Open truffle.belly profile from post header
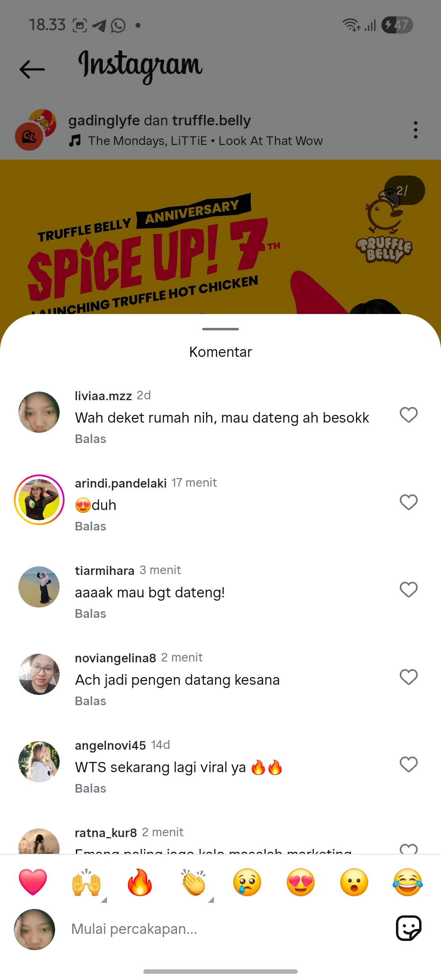Viewport: 441px width, 980px height. pyautogui.click(x=212, y=120)
